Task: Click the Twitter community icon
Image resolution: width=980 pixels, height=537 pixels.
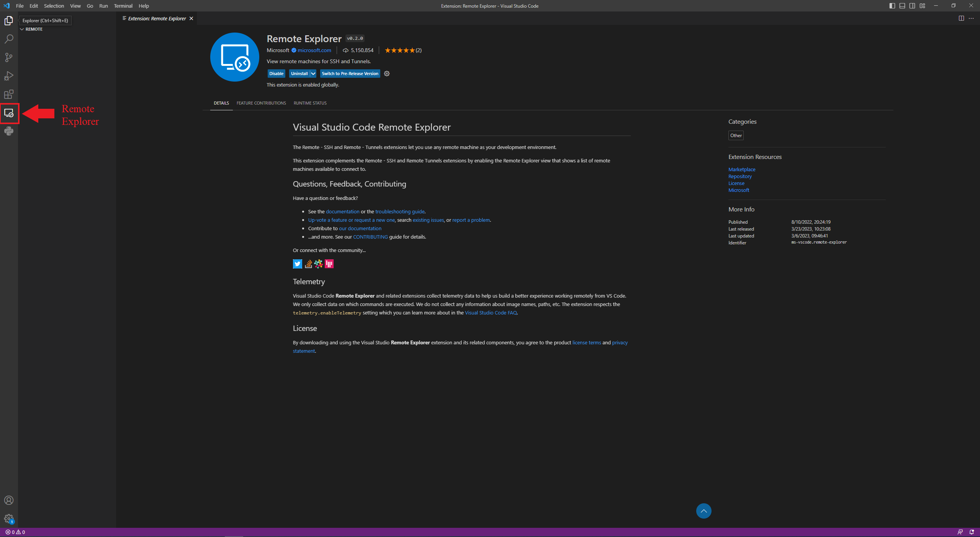Action: point(297,264)
